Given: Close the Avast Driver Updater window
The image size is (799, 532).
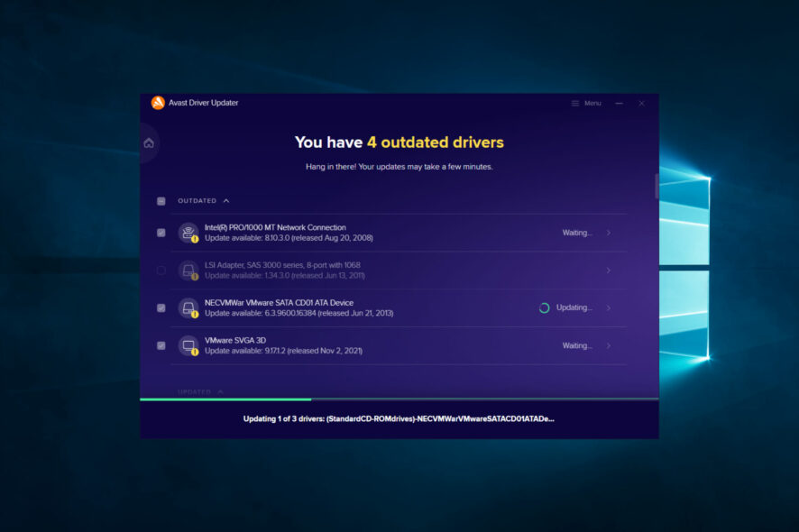Looking at the screenshot, I should pos(641,103).
